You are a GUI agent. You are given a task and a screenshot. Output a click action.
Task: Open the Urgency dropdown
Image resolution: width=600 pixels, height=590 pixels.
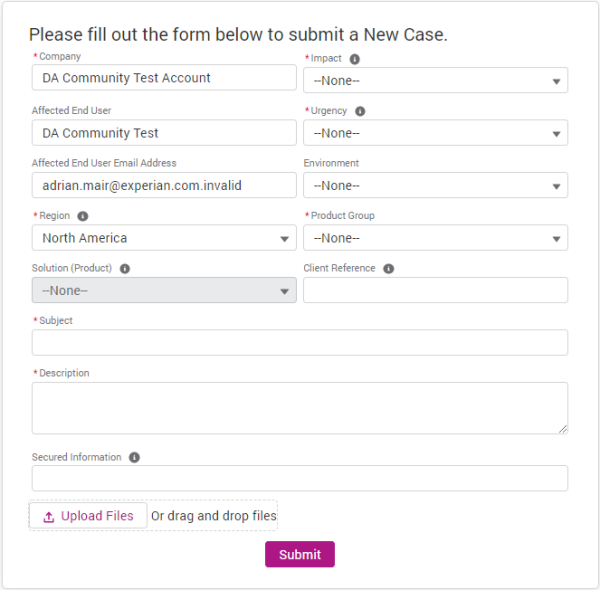[x=435, y=133]
